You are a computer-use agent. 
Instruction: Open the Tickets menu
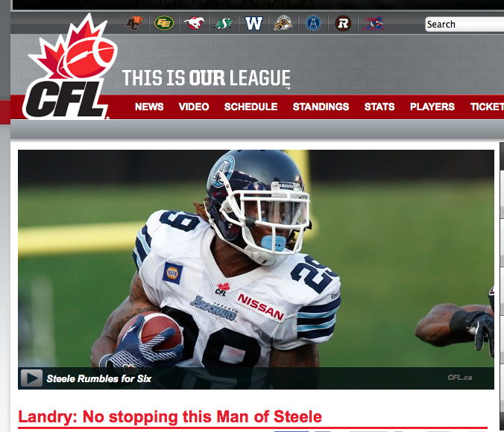click(487, 107)
